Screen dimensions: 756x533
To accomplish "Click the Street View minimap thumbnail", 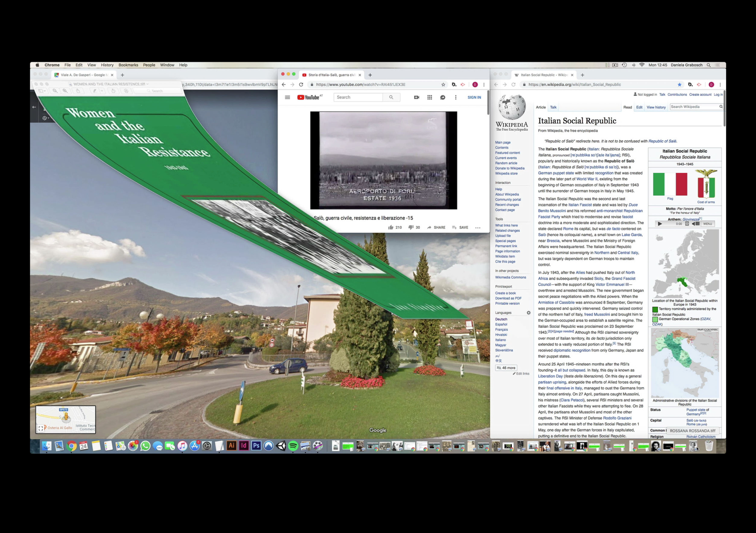I will 66,419.
